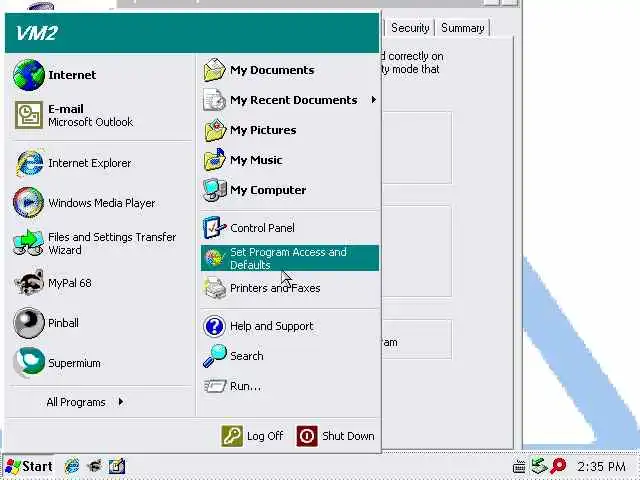Open Files and Settings Transfer Wizard icon
The height and width of the screenshot is (480, 640).
28,242
